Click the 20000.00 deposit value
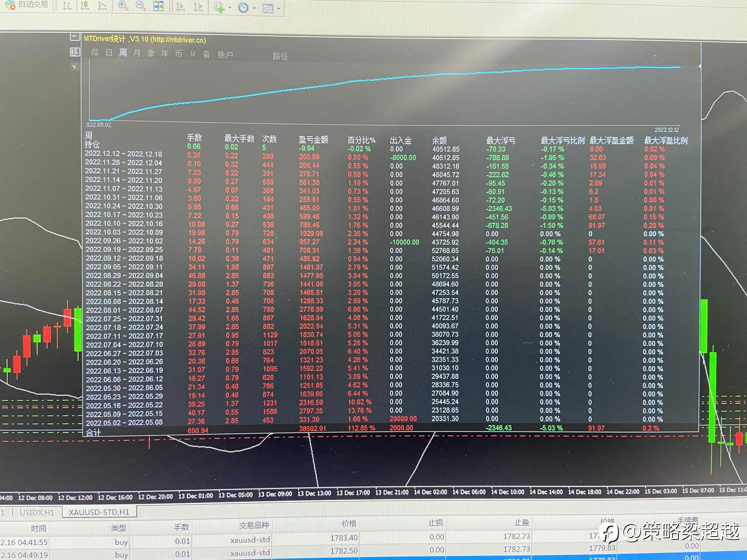The image size is (747, 560). pyautogui.click(x=403, y=419)
